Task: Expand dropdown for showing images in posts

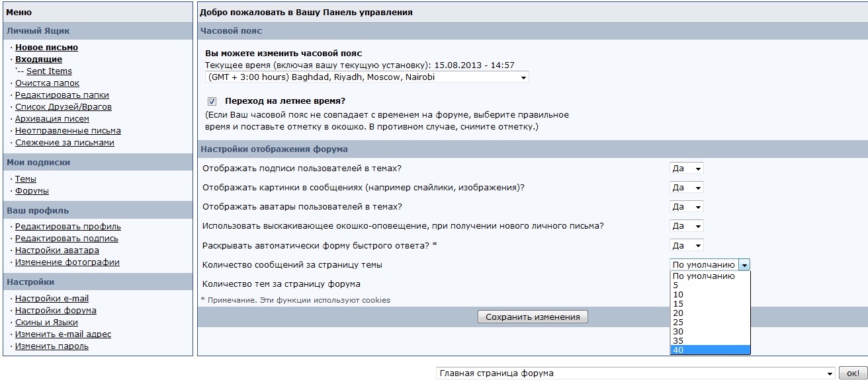Action: point(686,188)
